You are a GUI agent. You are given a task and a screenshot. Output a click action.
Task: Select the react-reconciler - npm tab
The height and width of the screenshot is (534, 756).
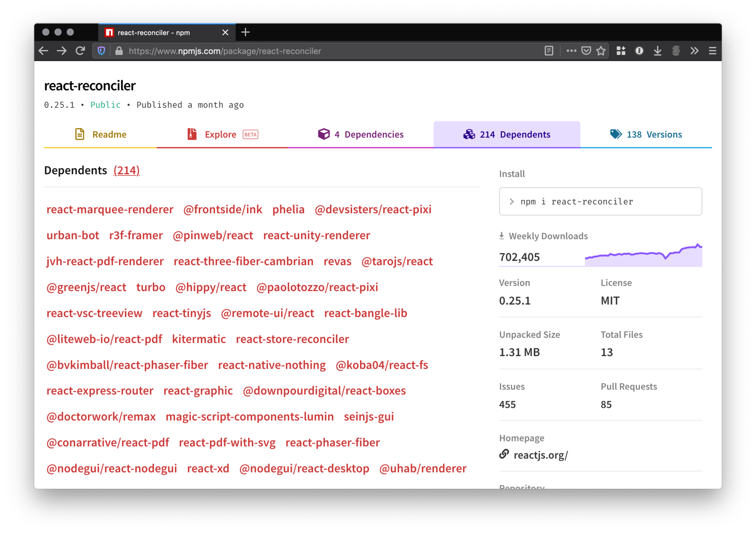pyautogui.click(x=167, y=32)
